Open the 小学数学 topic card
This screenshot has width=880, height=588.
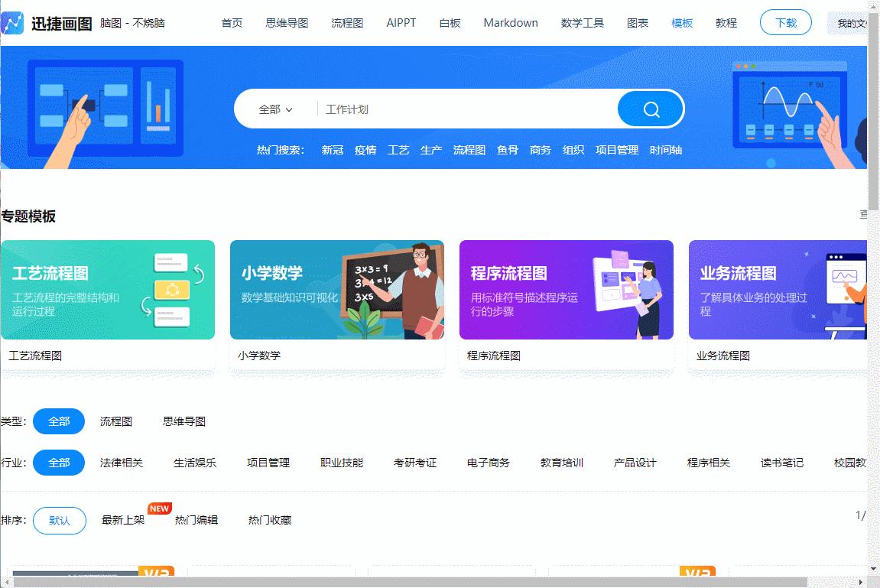coord(337,290)
